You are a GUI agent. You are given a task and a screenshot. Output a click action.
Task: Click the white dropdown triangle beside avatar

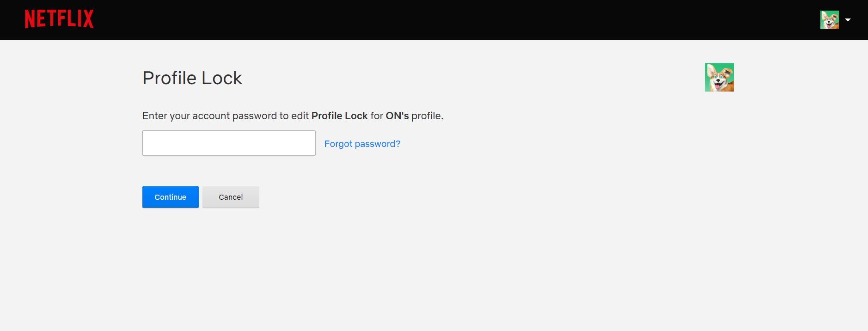coord(848,20)
